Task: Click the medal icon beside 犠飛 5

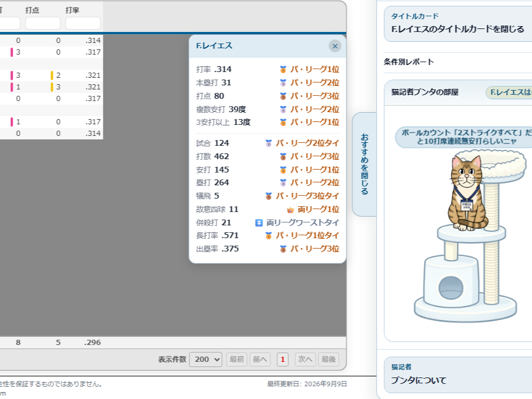Action: pos(269,196)
